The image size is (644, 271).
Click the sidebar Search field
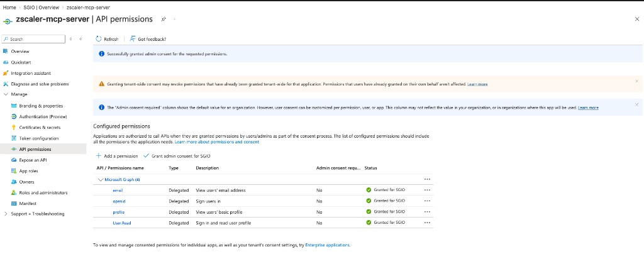pos(33,39)
